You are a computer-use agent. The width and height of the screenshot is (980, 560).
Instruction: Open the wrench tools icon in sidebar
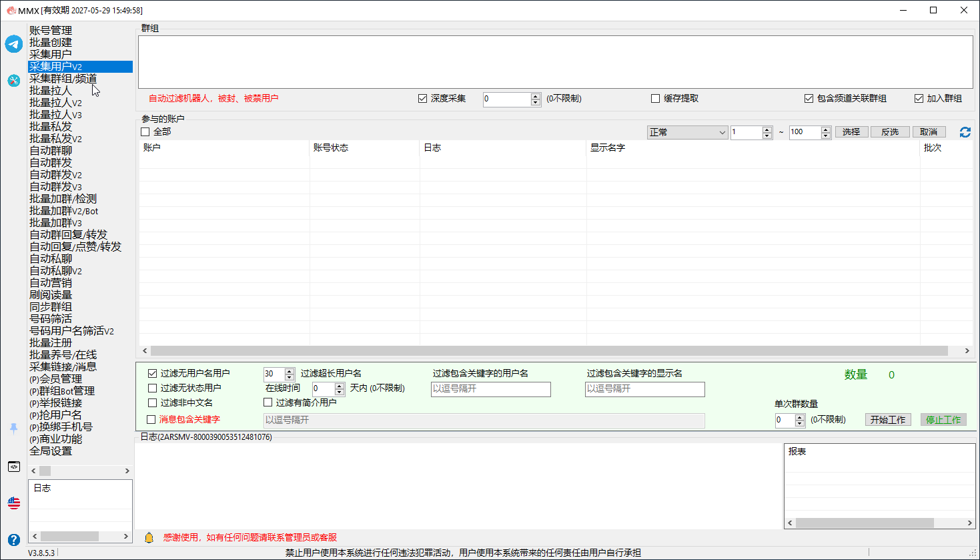[14, 80]
